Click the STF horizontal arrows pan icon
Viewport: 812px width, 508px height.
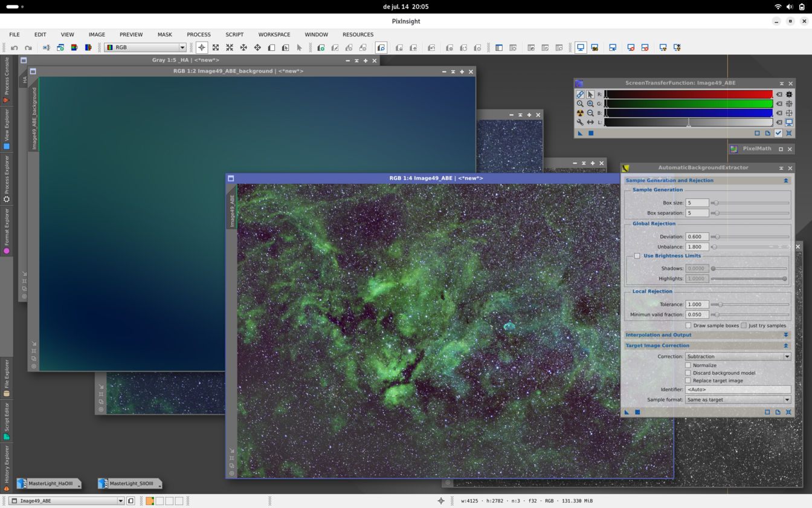[x=590, y=122]
